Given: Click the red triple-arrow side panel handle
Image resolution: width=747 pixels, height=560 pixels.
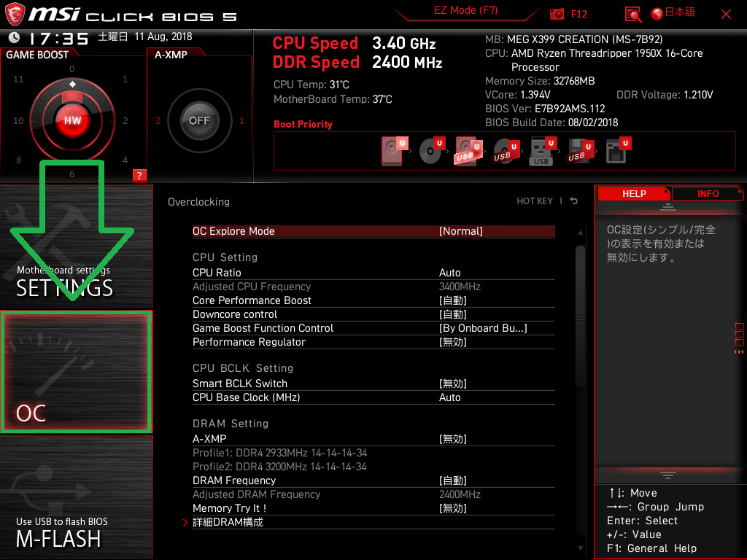Looking at the screenshot, I should click(738, 352).
